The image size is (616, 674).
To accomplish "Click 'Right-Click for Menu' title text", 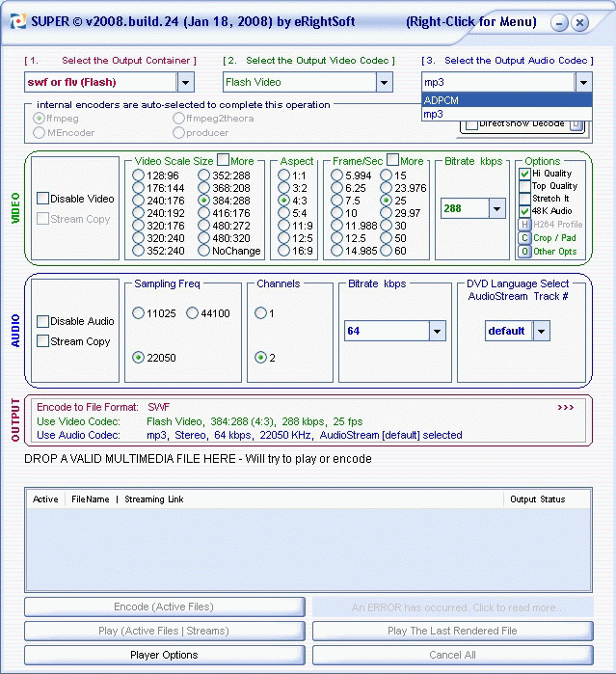I will point(471,22).
